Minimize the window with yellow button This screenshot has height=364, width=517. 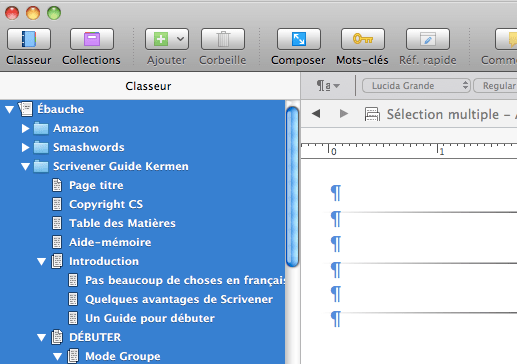33,13
